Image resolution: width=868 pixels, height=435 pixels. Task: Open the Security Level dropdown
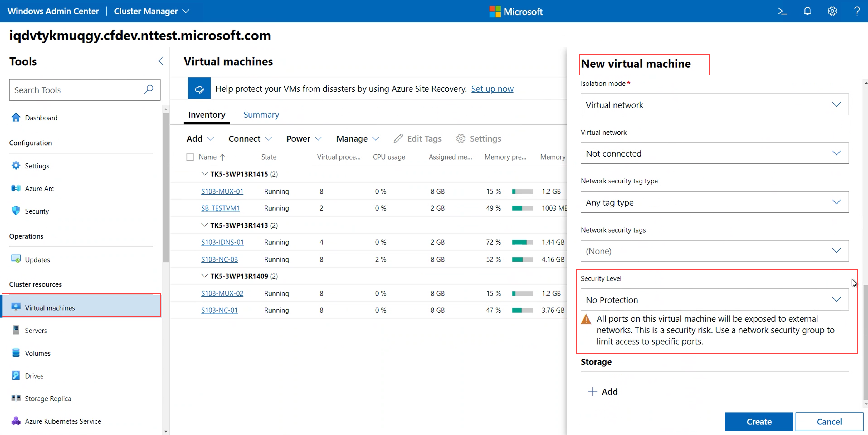(x=714, y=300)
